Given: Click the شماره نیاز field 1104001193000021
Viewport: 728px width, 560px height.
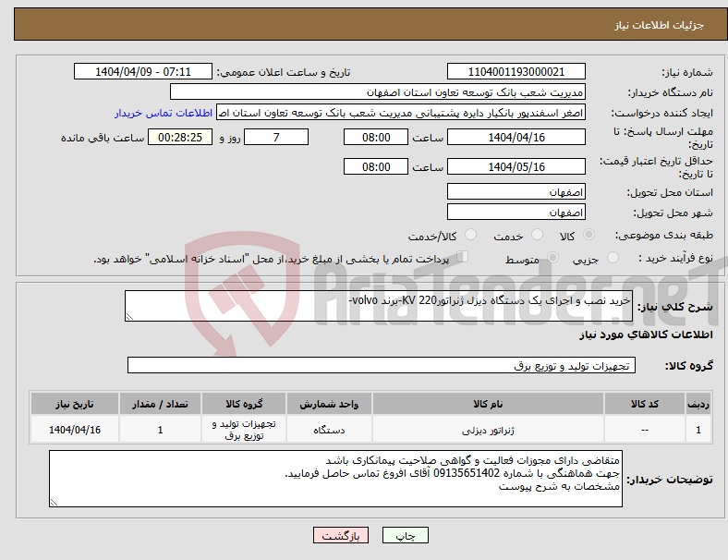Looking at the screenshot, I should click(x=516, y=71).
